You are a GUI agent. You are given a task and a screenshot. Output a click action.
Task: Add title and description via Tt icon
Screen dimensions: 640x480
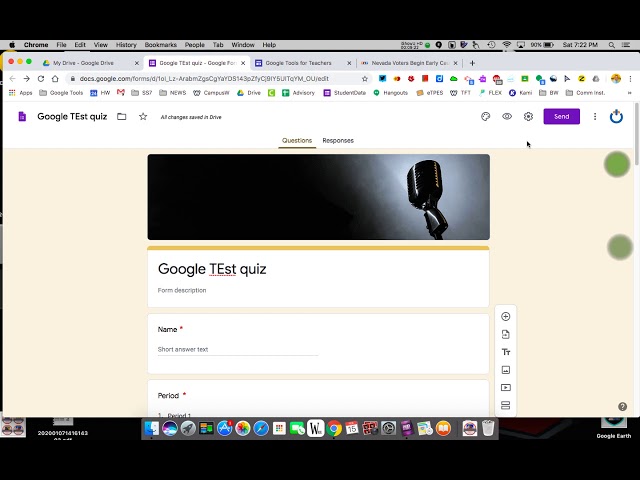coord(506,352)
